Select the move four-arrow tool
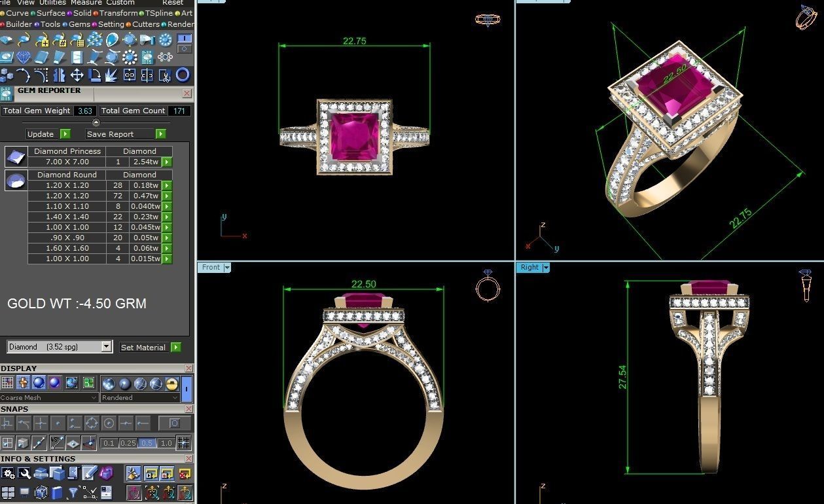This screenshot has height=504, width=824. pos(77,75)
